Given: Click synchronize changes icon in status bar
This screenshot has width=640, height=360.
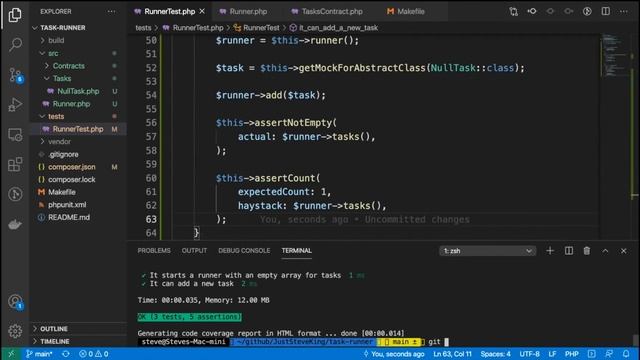Looking at the screenshot, I should pos(66,354).
